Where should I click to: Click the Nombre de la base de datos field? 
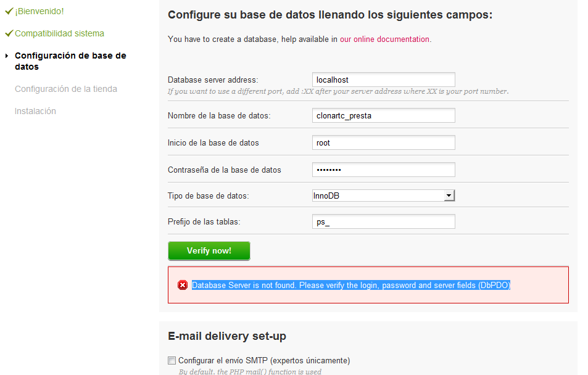tap(383, 115)
